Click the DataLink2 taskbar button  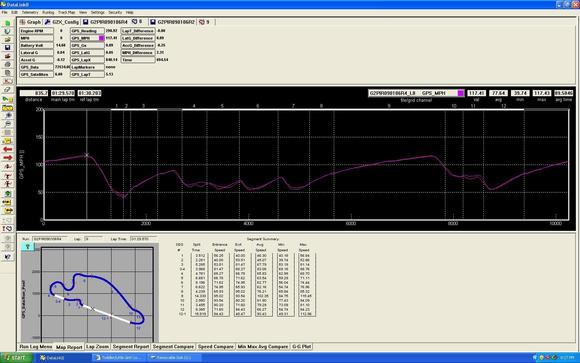62,357
